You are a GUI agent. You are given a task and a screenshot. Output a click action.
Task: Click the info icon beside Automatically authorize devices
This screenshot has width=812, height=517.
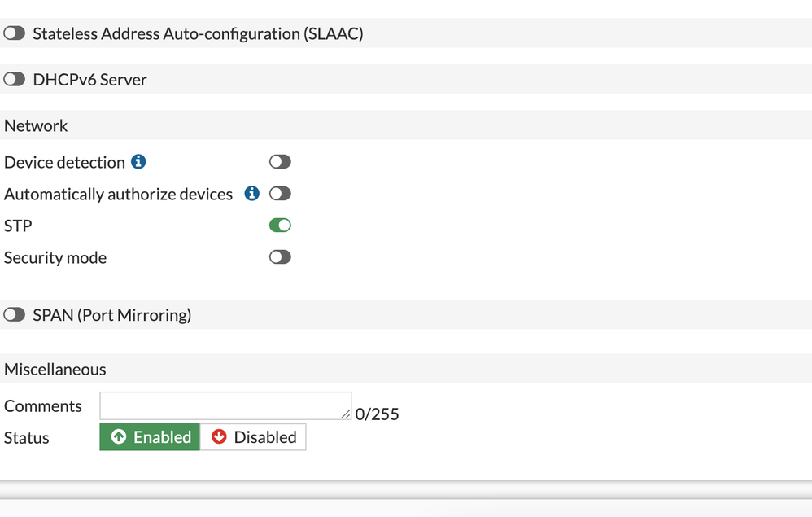(x=251, y=194)
